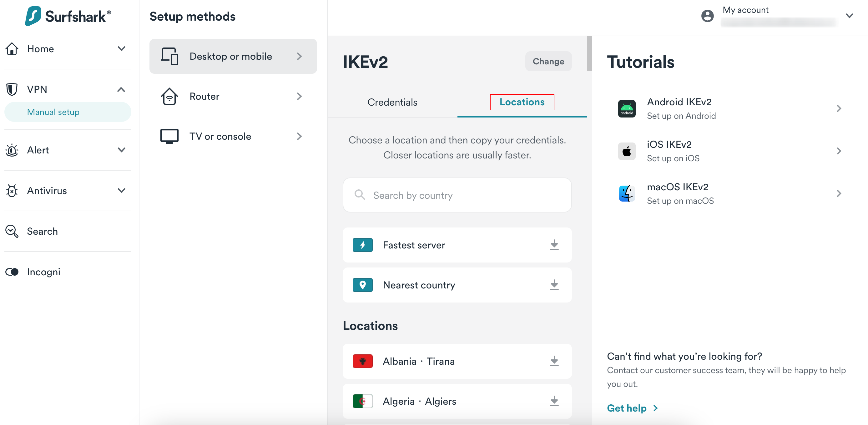Download the Fastest server configuration

click(554, 245)
